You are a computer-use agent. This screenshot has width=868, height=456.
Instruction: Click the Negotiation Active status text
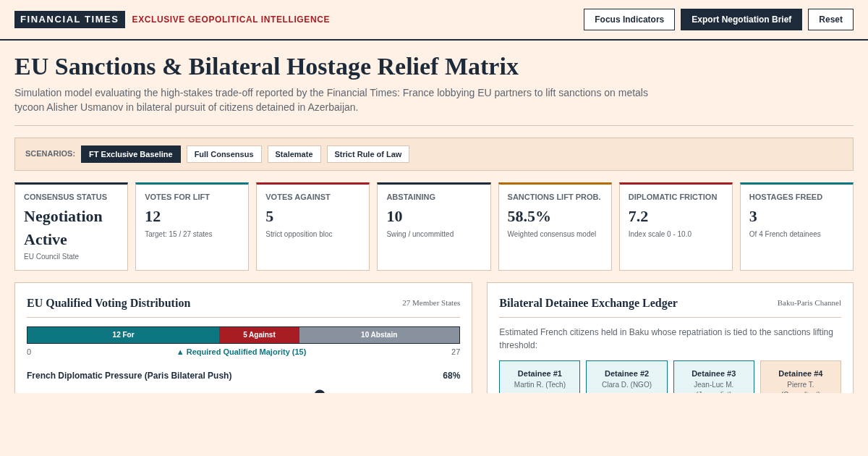pos(64,228)
